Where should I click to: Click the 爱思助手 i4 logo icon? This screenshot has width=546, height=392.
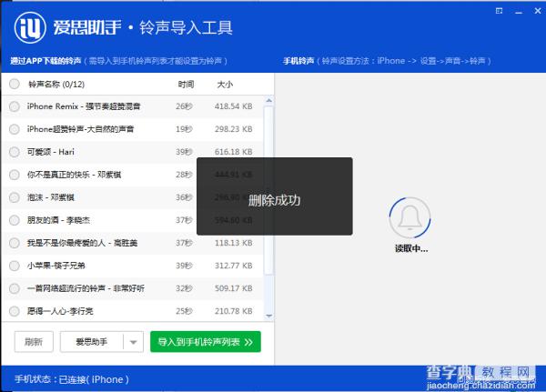pyautogui.click(x=30, y=27)
